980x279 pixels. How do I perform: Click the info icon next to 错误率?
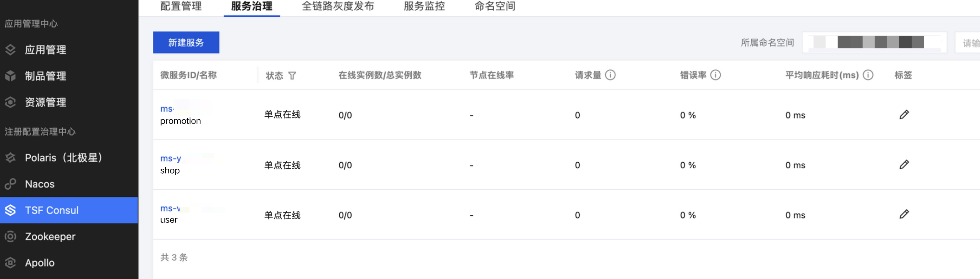coord(715,75)
